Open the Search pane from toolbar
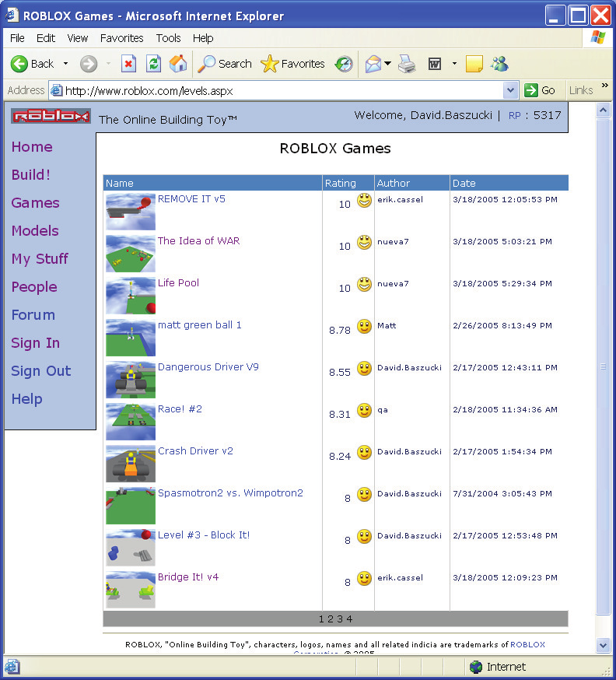 [x=225, y=64]
